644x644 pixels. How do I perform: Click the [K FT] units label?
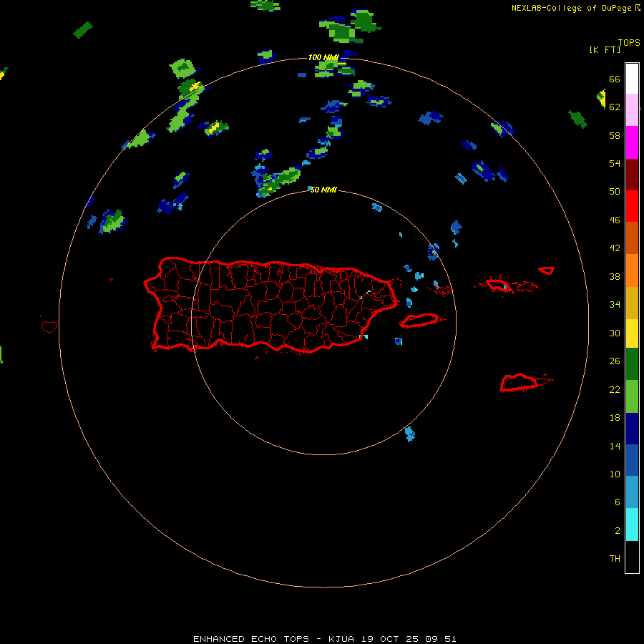pyautogui.click(x=605, y=49)
